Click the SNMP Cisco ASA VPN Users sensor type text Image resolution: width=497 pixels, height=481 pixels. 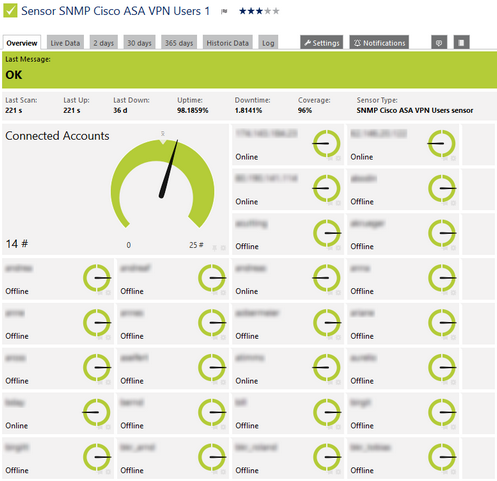(415, 110)
